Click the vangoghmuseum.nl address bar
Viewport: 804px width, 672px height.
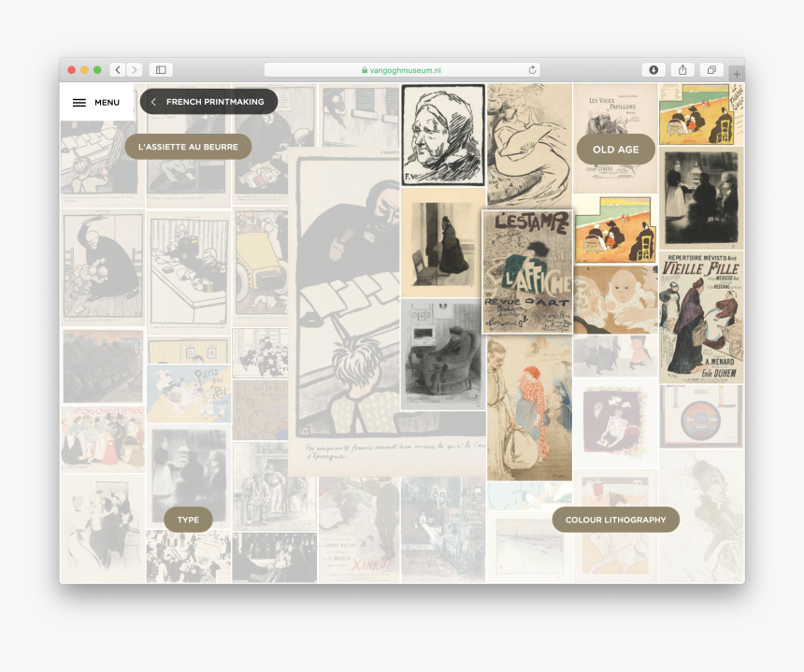pos(402,70)
